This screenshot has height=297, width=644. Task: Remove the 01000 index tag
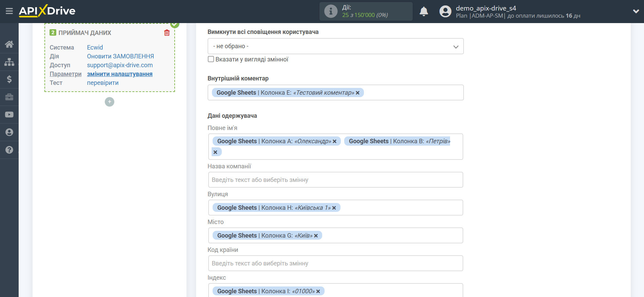318,291
